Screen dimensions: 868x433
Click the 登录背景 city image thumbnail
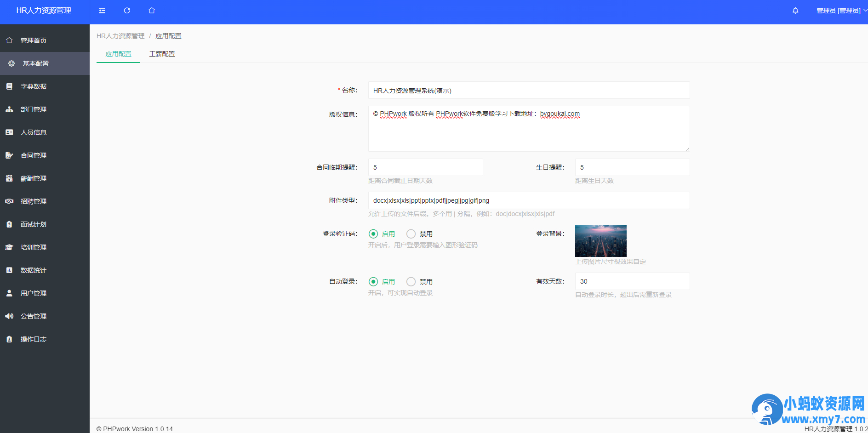click(600, 241)
